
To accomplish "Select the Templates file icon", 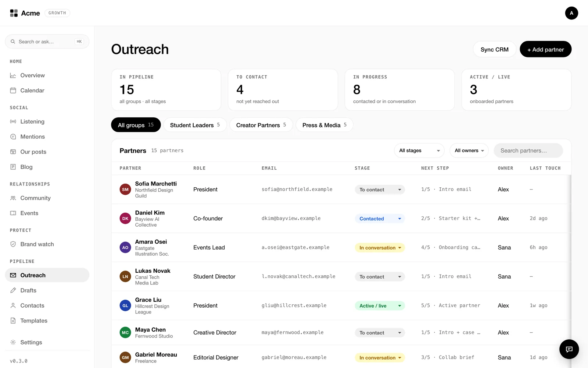I will pos(13,321).
